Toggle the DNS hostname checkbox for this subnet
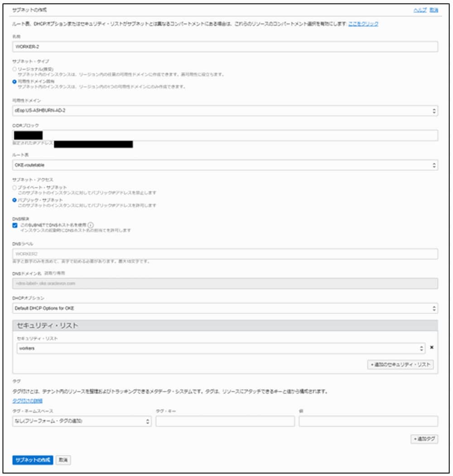 tap(15, 225)
